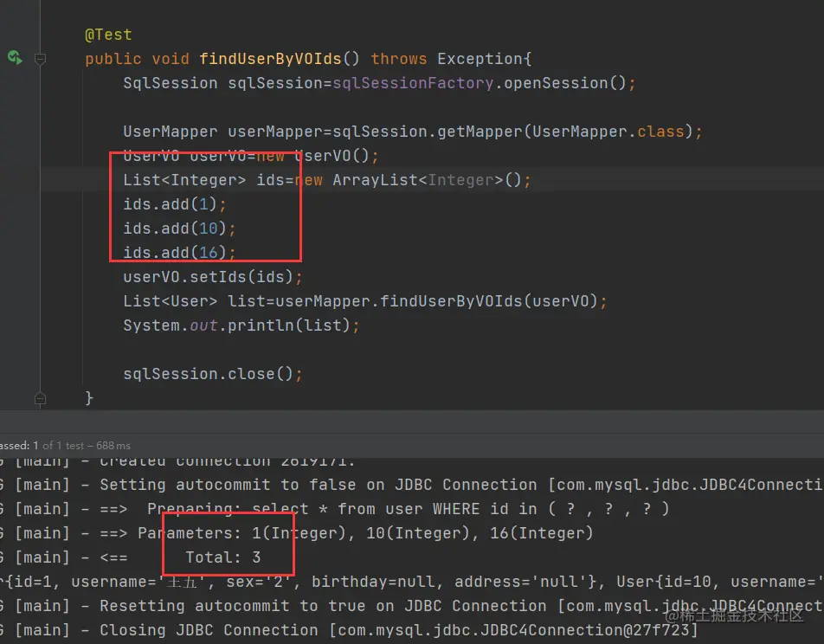
Task: Click sqlSession.close() statement
Action: click(213, 374)
